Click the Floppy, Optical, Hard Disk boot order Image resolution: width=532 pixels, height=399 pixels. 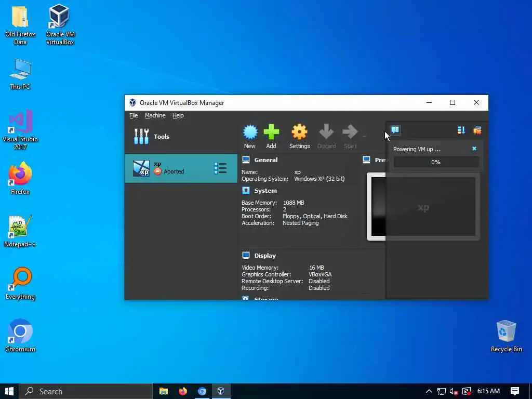315,216
